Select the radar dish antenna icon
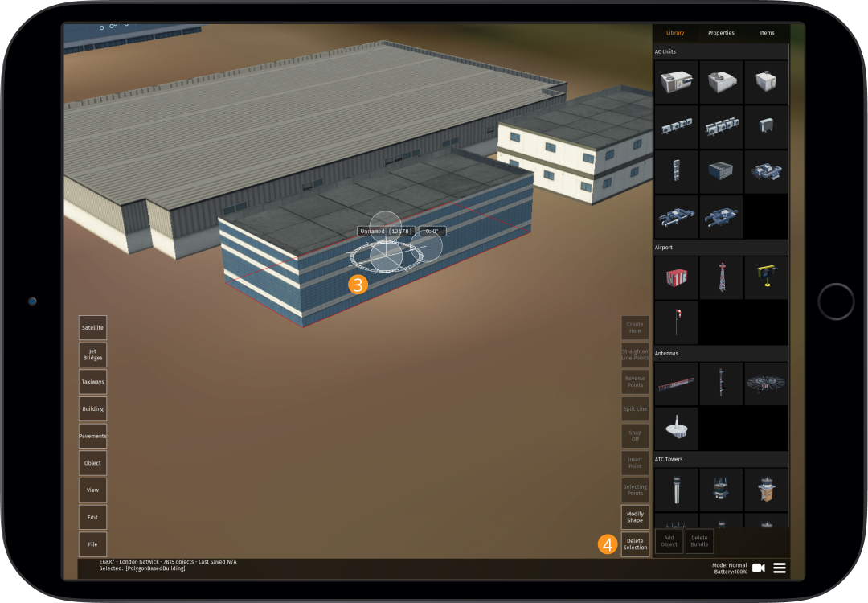Screen dimensions: 868x603 [766, 384]
